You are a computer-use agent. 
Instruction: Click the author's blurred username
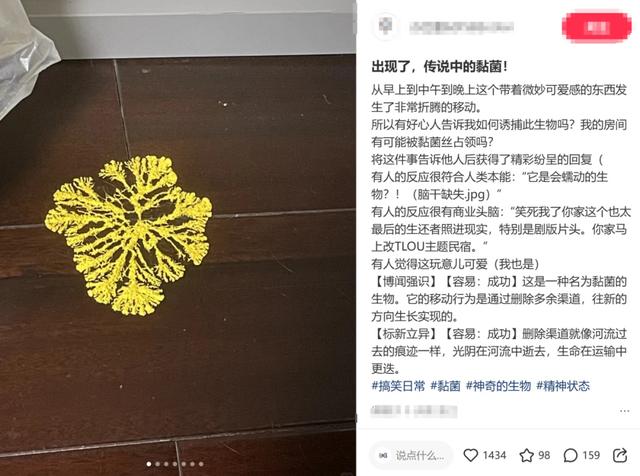(x=461, y=27)
